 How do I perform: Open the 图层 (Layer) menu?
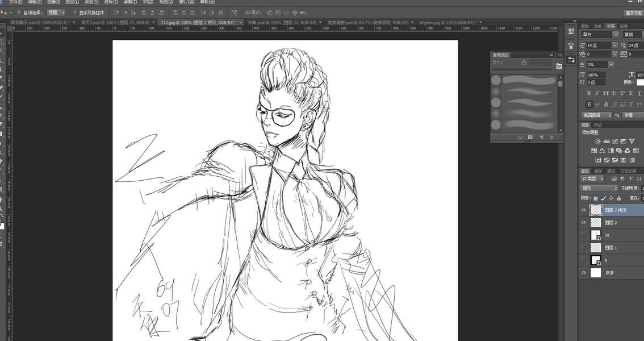[72, 2]
